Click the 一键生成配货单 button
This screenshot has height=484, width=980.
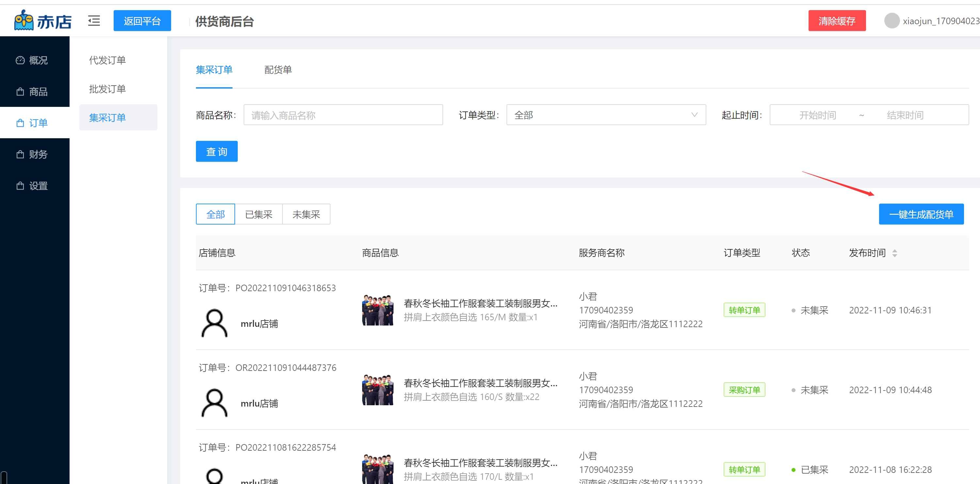(921, 214)
